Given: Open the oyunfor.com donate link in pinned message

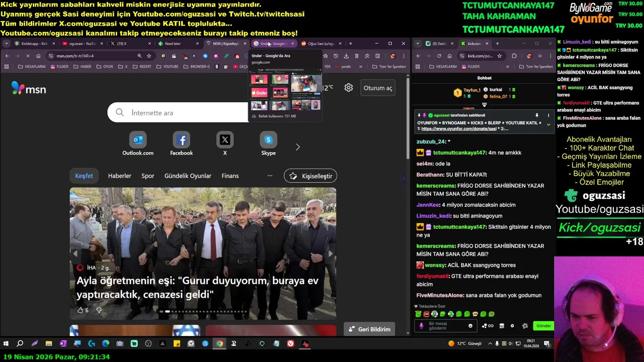Looking at the screenshot, I should [459, 129].
